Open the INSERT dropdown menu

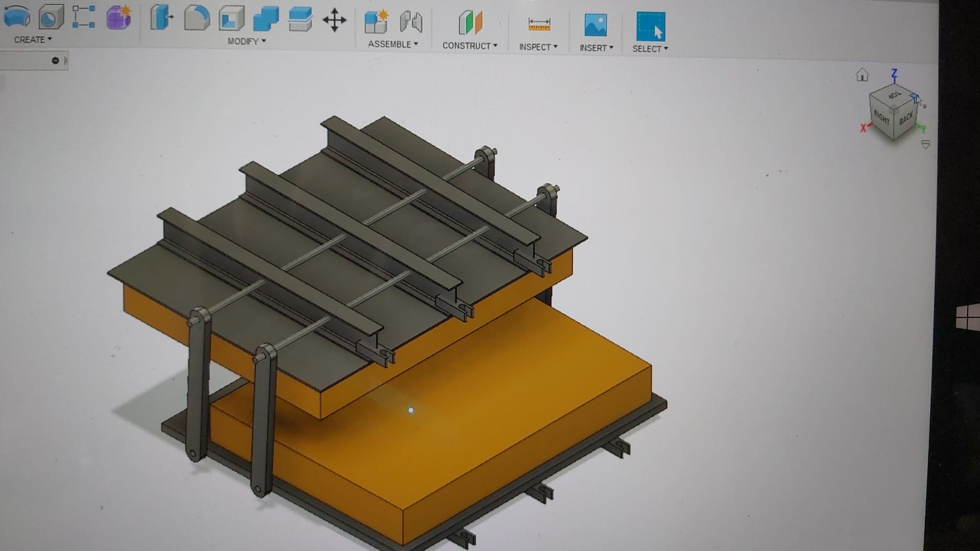596,48
